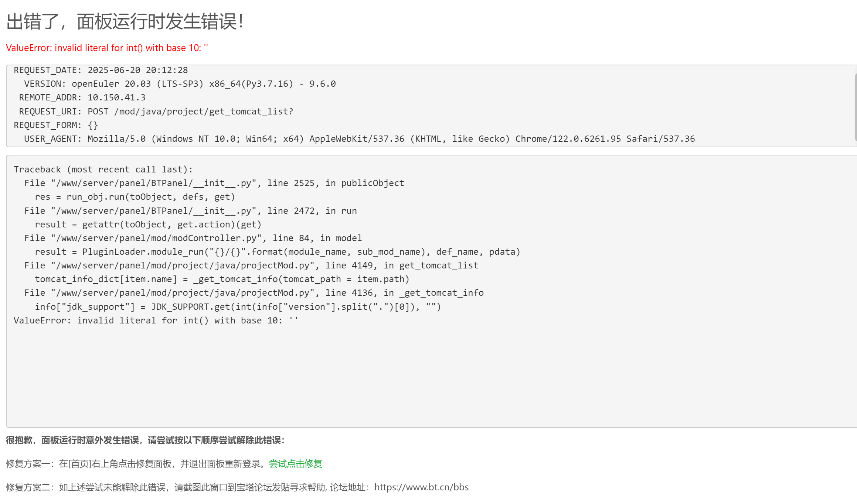Image resolution: width=857 pixels, height=504 pixels.
Task: Click the line 2525 publicObject traceback entry
Action: [x=214, y=183]
